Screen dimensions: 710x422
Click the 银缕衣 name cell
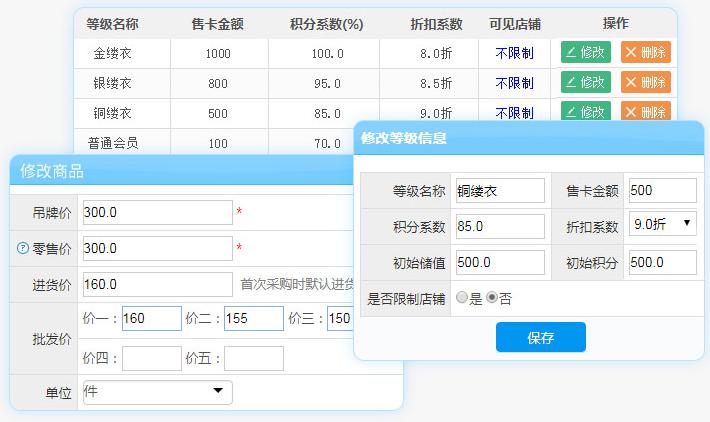(x=112, y=83)
